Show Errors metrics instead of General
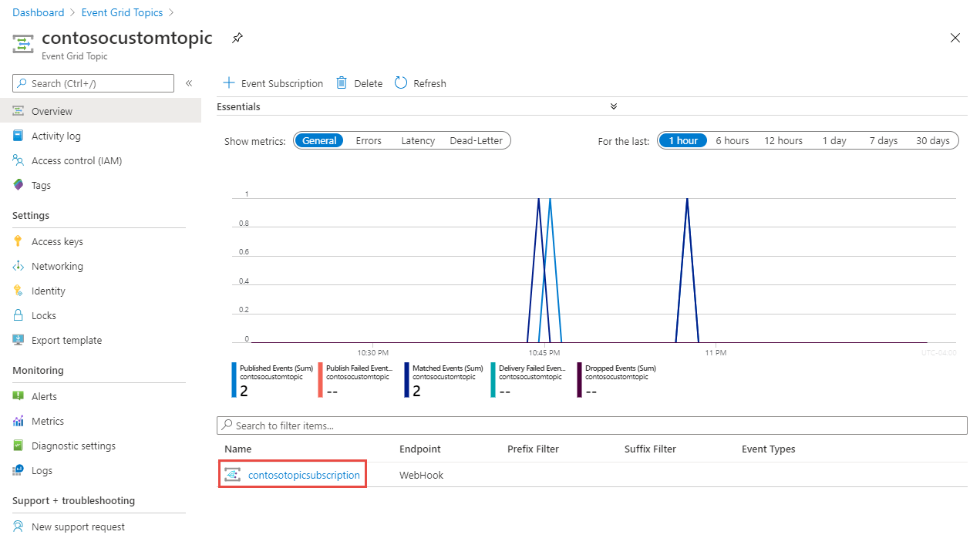 point(369,140)
